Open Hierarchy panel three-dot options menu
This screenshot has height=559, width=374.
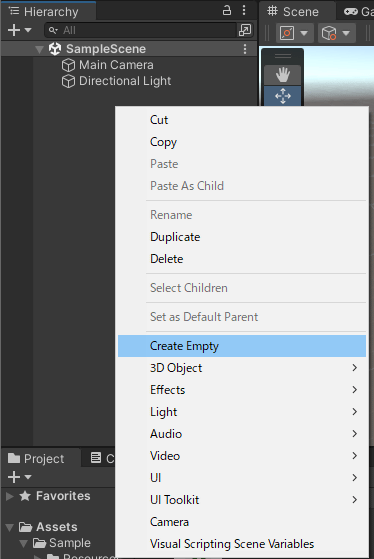[x=244, y=10]
